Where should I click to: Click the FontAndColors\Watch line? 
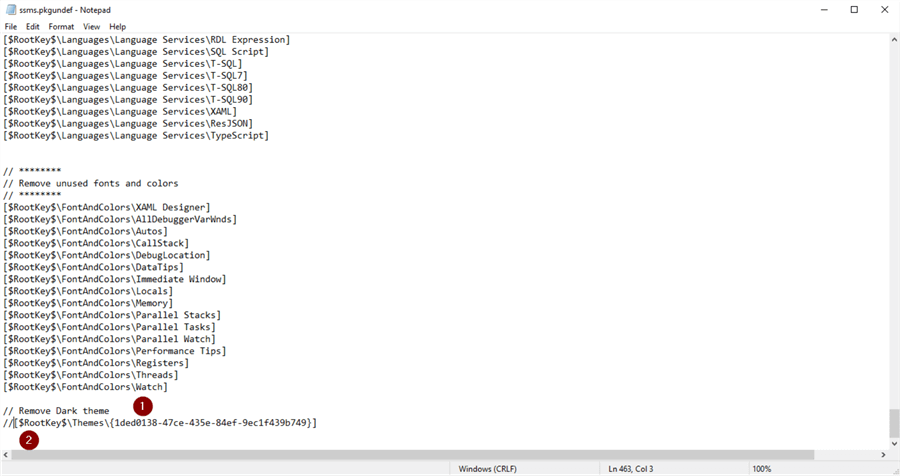[85, 387]
